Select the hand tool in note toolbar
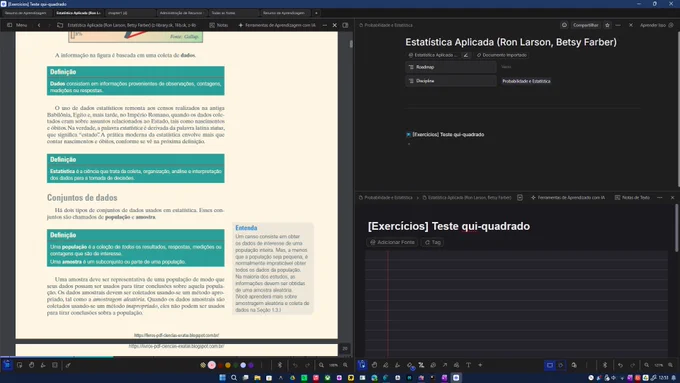 [374, 365]
